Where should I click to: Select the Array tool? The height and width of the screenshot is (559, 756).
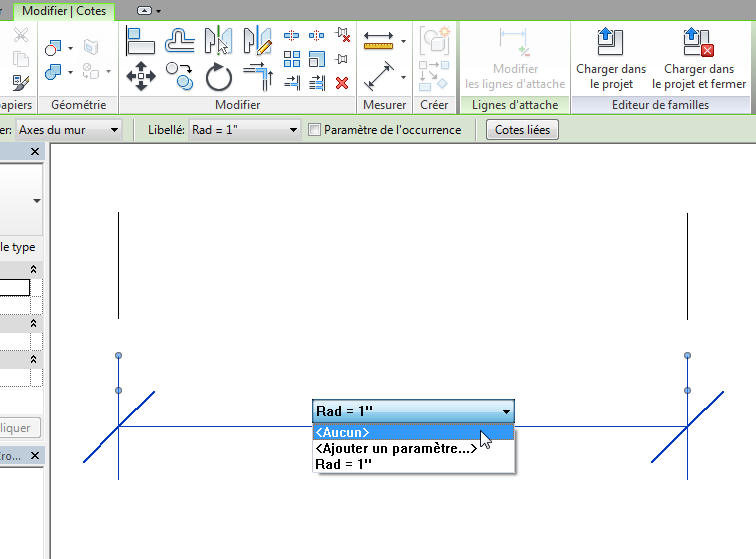pos(292,59)
